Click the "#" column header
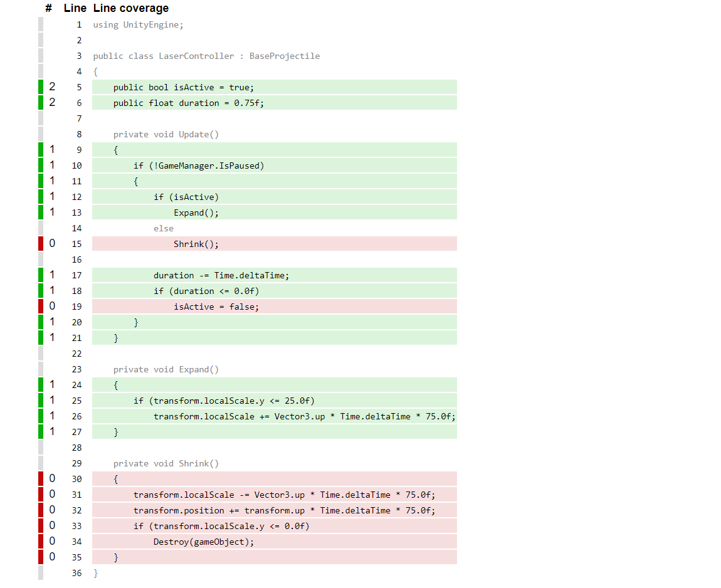The height and width of the screenshot is (588, 721). pyautogui.click(x=49, y=8)
